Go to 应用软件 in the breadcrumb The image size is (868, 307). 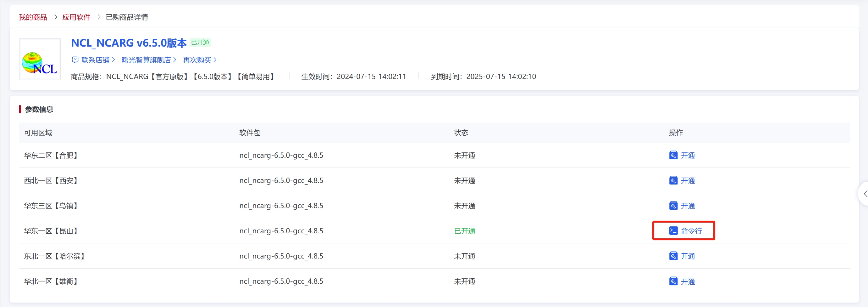pyautogui.click(x=76, y=17)
